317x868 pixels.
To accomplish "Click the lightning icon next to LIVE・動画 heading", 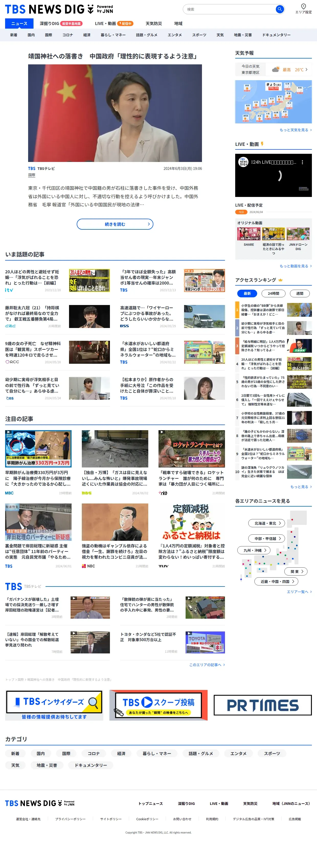I will click(262, 144).
